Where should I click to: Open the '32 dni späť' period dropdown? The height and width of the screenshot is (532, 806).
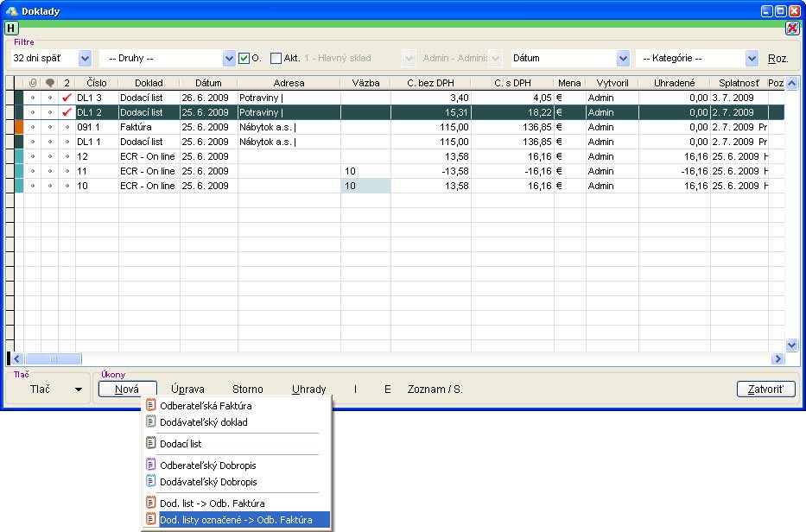click(85, 59)
